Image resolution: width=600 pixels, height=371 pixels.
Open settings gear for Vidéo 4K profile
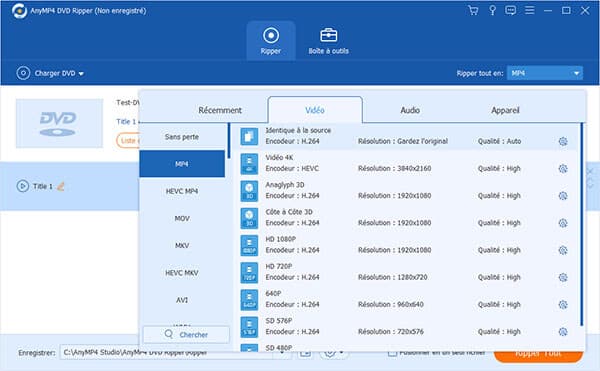[562, 169]
